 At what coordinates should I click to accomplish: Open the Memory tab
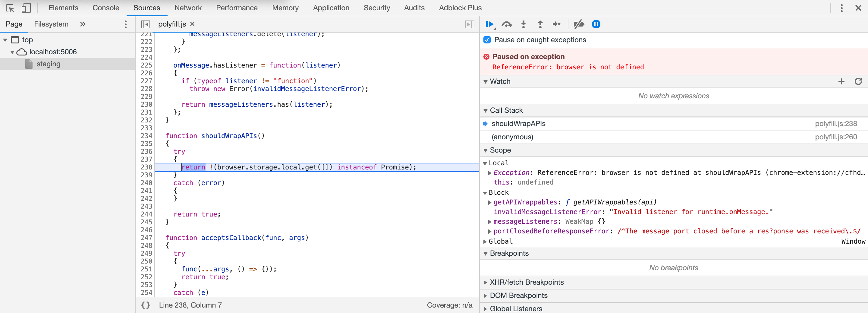click(x=285, y=8)
